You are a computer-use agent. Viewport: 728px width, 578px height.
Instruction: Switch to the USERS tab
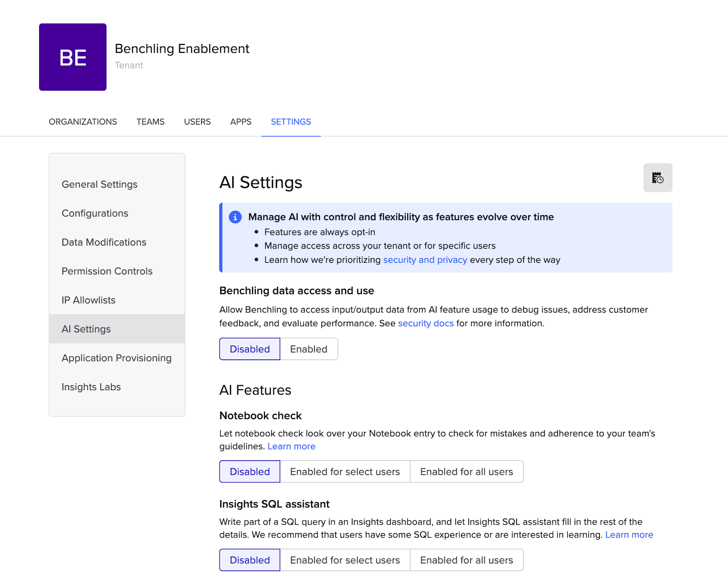[197, 121]
